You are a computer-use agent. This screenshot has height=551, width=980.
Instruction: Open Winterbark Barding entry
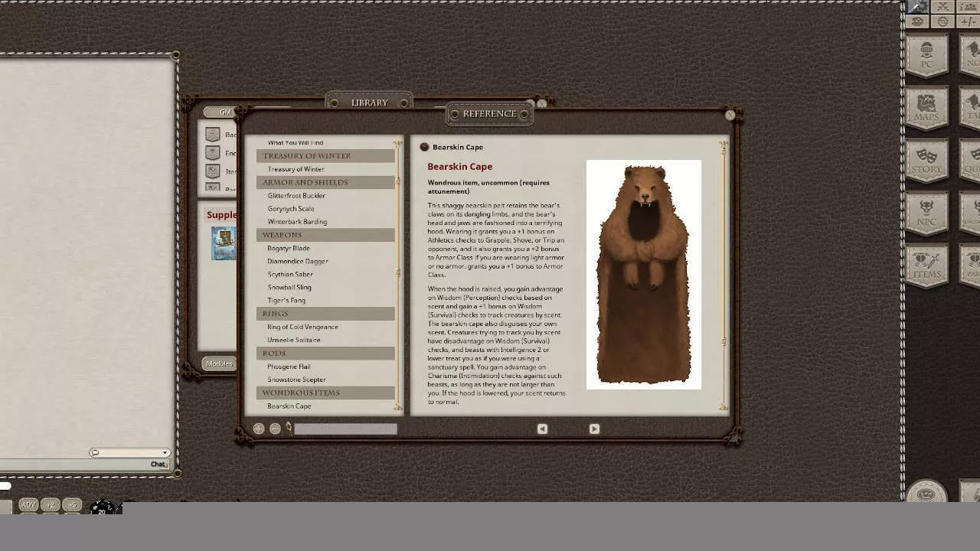tap(297, 221)
